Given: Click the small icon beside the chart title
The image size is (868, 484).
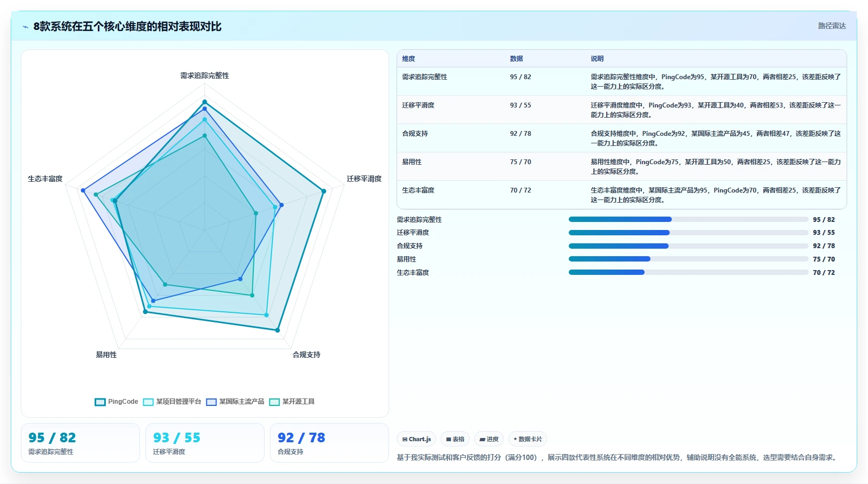Looking at the screenshot, I should pyautogui.click(x=25, y=27).
